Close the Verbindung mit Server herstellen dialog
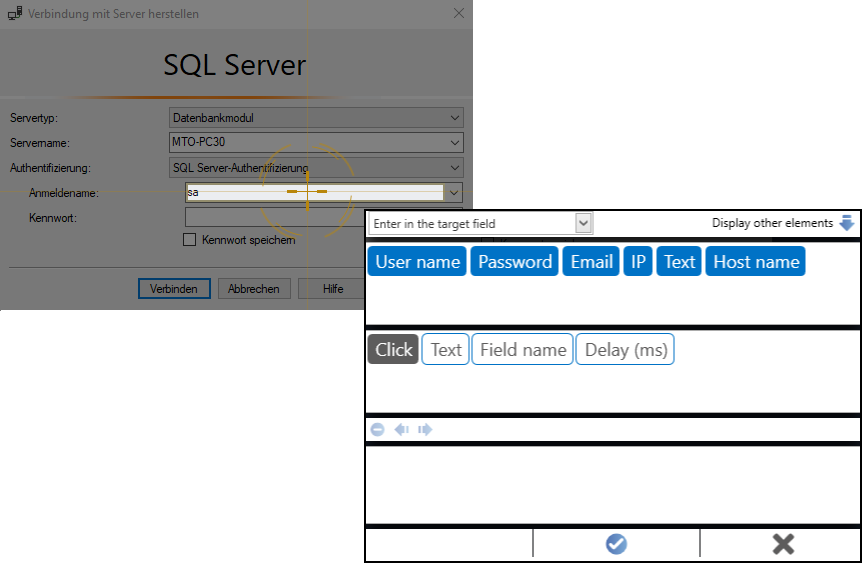This screenshot has width=863, height=564. pyautogui.click(x=458, y=13)
